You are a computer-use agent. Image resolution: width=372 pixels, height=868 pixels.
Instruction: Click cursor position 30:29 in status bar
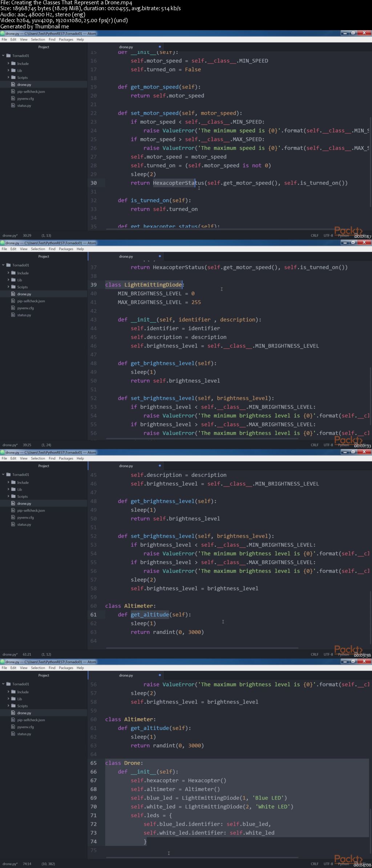pyautogui.click(x=27, y=236)
